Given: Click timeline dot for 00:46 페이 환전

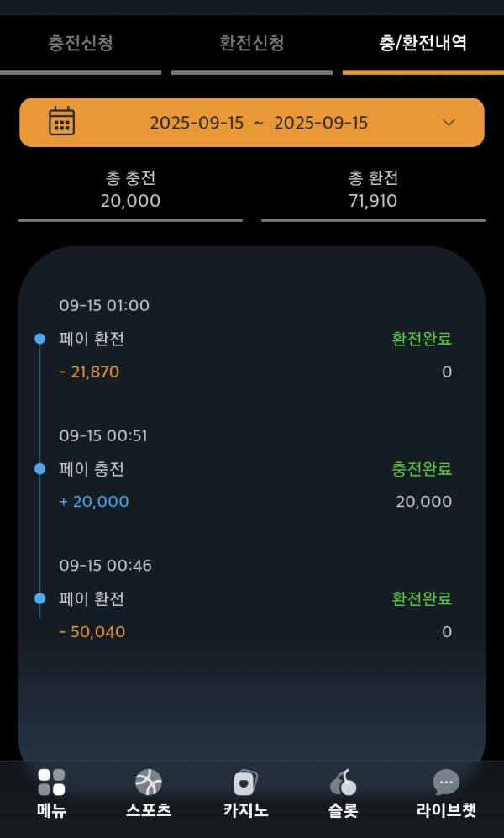Looking at the screenshot, I should [x=39, y=599].
